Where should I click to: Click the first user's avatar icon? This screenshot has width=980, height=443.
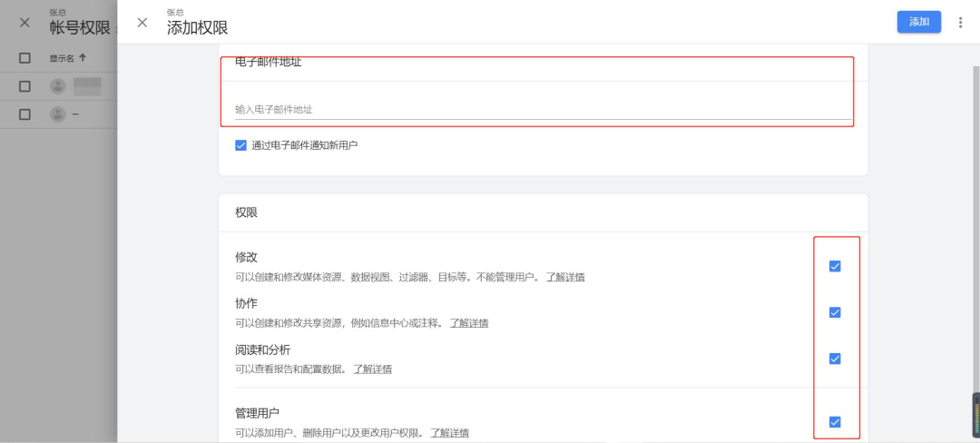tap(57, 86)
